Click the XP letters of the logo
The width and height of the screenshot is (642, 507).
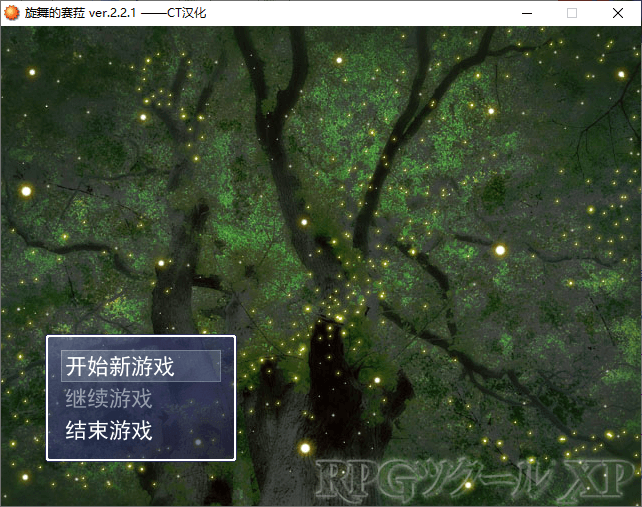[598, 482]
